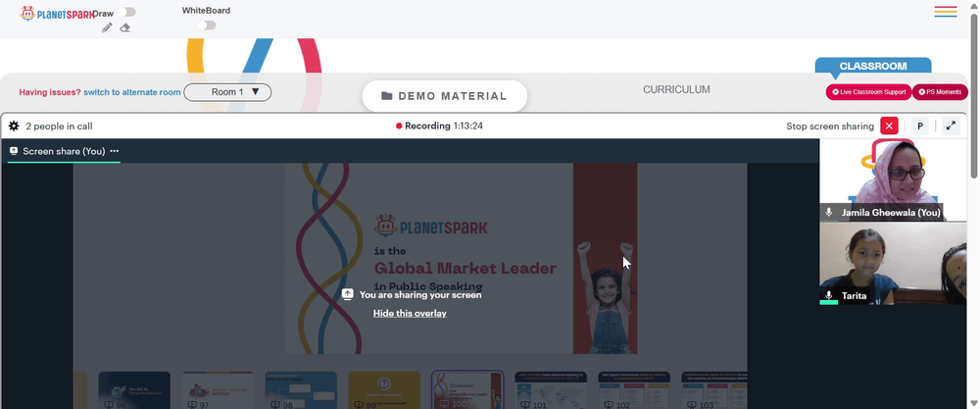The width and height of the screenshot is (980, 409).
Task: Select slide thumbnail 101
Action: pos(551,390)
